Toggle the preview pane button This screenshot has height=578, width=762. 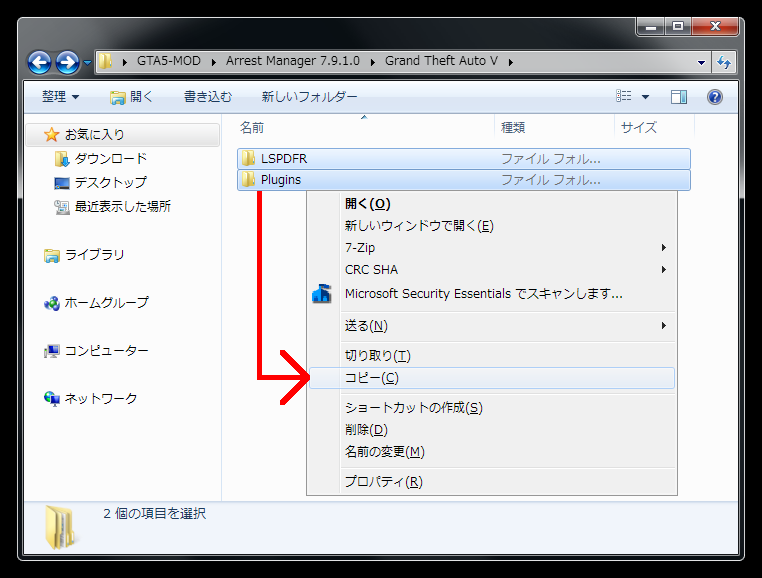[x=678, y=97]
